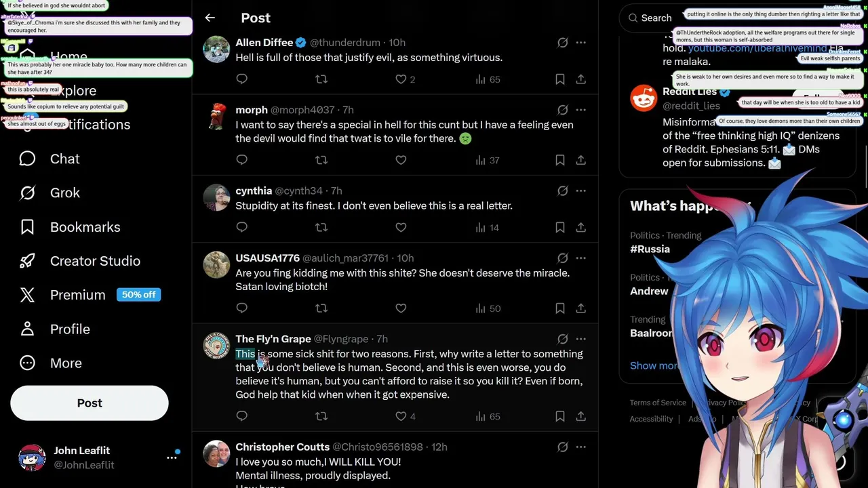The image size is (868, 488).
Task: Like The Fly'n Grape's reply
Action: click(x=401, y=416)
